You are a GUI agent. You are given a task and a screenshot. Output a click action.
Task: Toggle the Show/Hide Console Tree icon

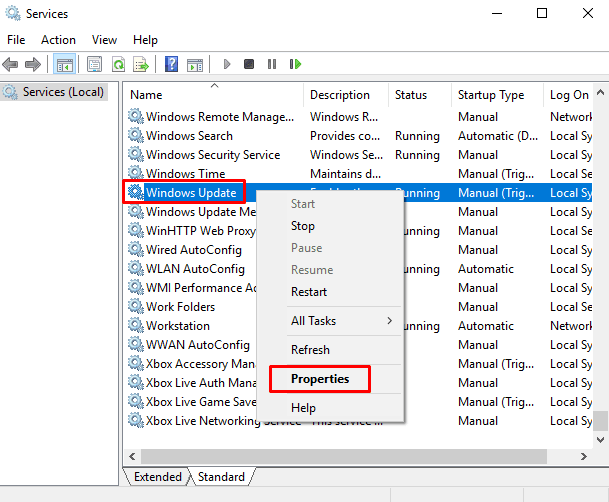click(x=65, y=64)
